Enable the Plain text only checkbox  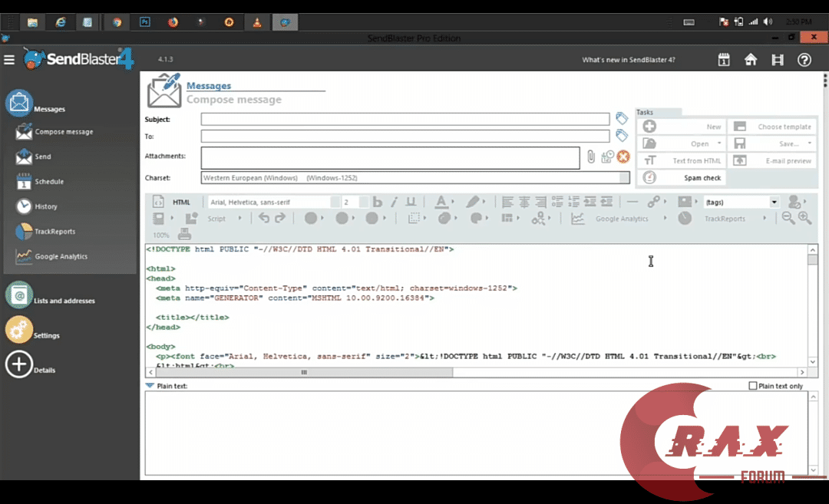pyautogui.click(x=753, y=386)
